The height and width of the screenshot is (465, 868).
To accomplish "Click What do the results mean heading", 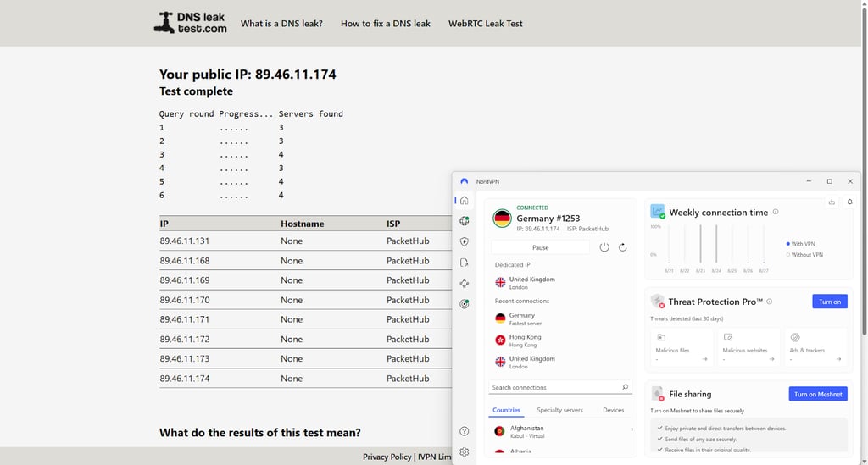I will coord(259,432).
